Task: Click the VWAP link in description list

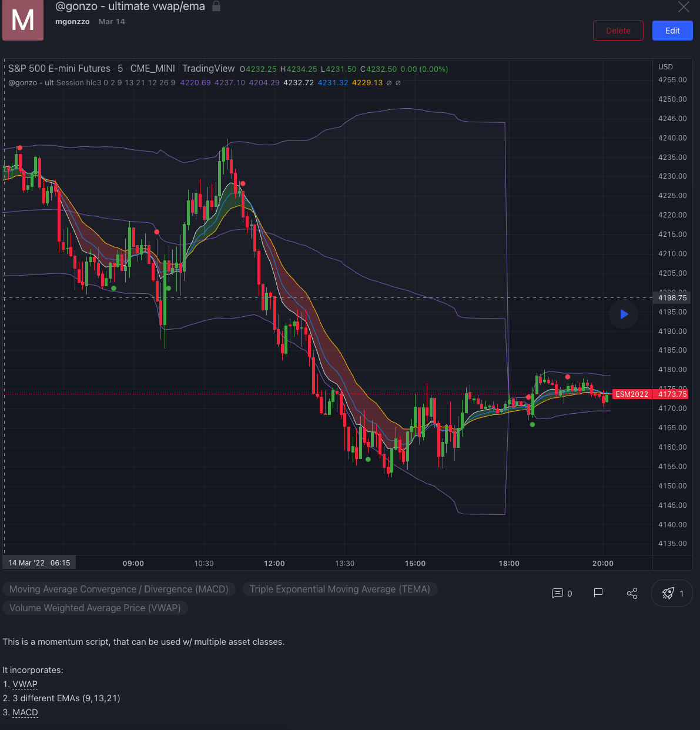Action: (x=25, y=684)
